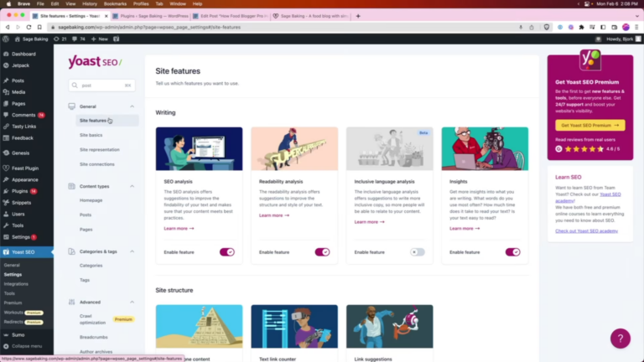
Task: Open a new browser tab with plus icon
Action: click(x=359, y=15)
